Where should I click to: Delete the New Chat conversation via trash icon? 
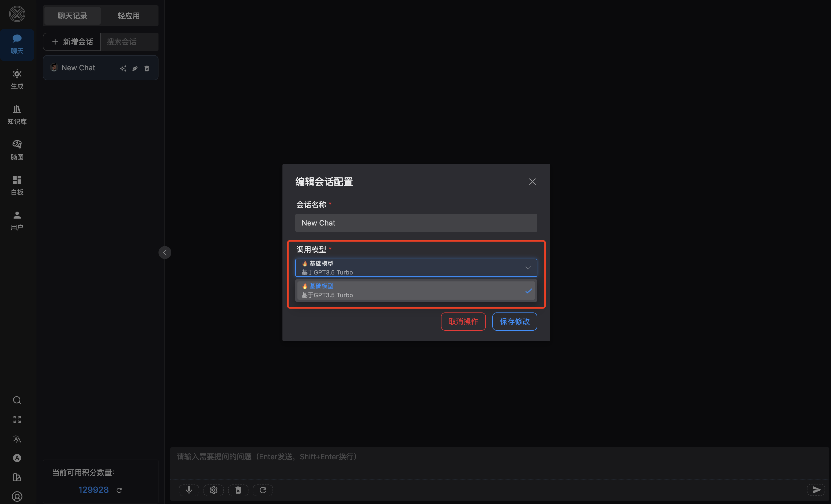[147, 68]
